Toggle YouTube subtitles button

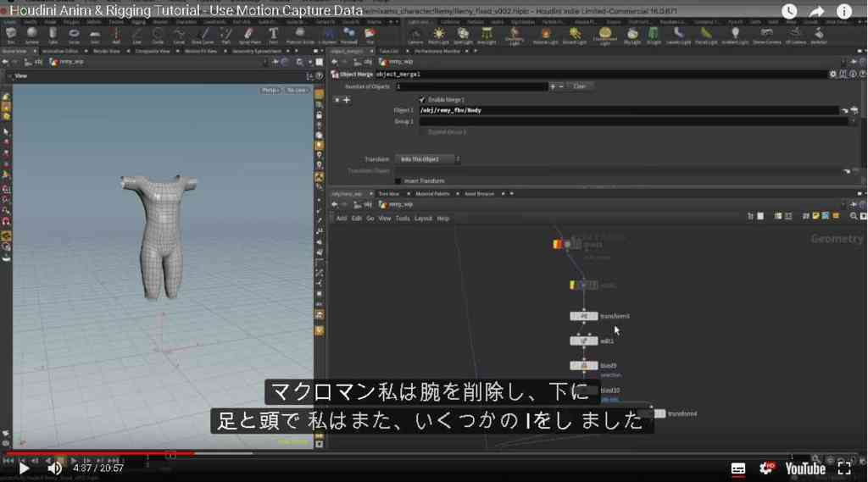coord(738,468)
